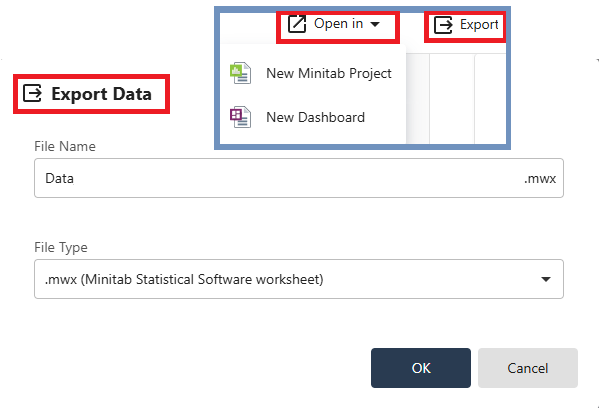Open the 'Open in' dropdown button
600x408 pixels.
[334, 24]
